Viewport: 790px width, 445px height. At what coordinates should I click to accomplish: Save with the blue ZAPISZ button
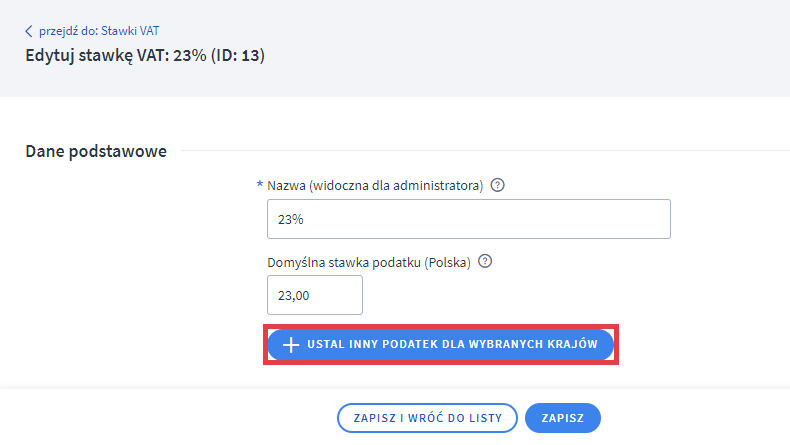(562, 417)
